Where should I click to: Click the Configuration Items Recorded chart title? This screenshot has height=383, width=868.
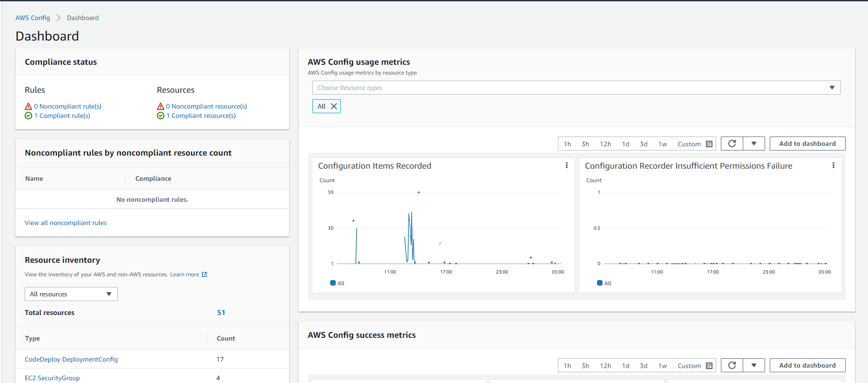pyautogui.click(x=374, y=166)
